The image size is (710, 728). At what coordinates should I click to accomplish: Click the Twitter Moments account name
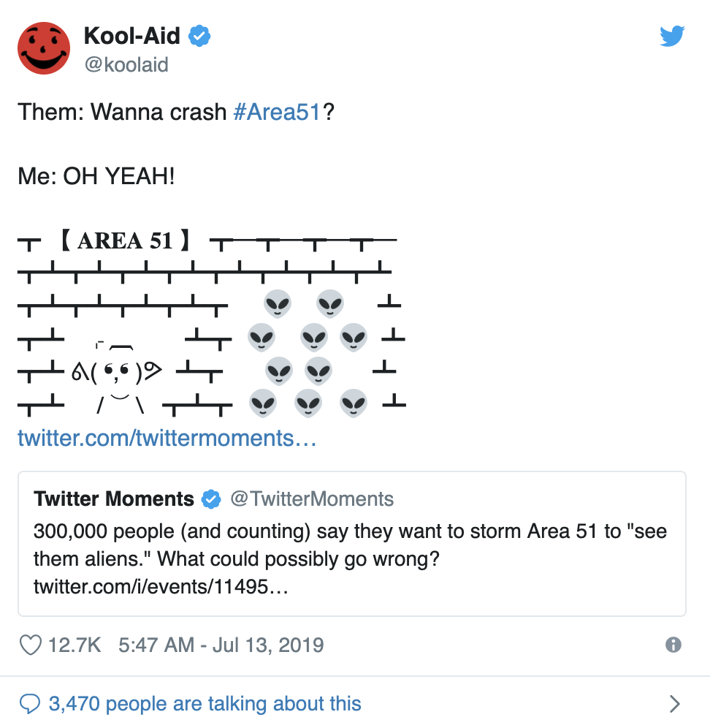click(x=114, y=499)
